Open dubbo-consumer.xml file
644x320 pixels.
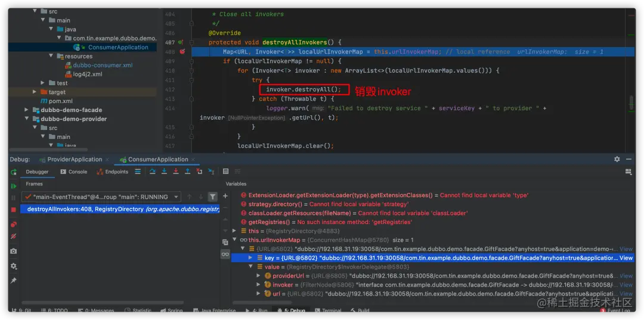tap(103, 65)
